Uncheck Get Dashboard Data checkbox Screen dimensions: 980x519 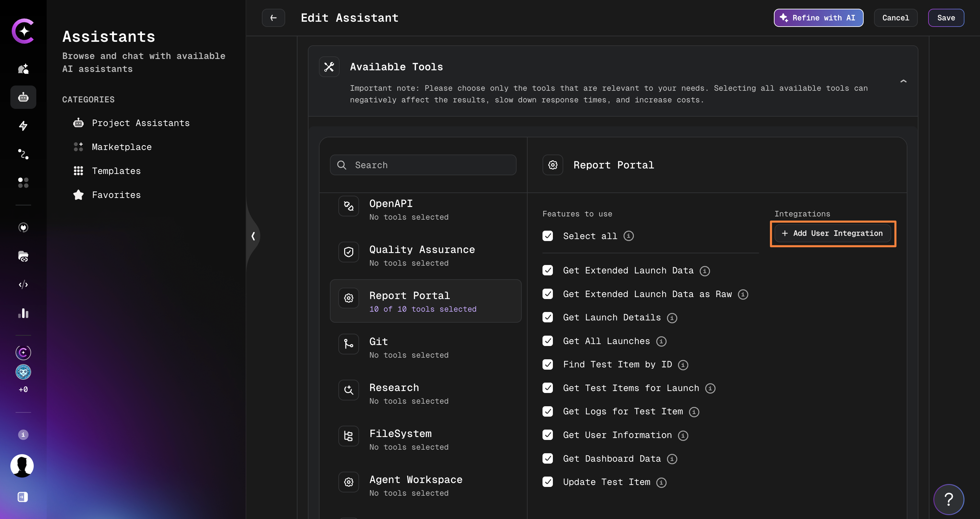(x=547, y=458)
